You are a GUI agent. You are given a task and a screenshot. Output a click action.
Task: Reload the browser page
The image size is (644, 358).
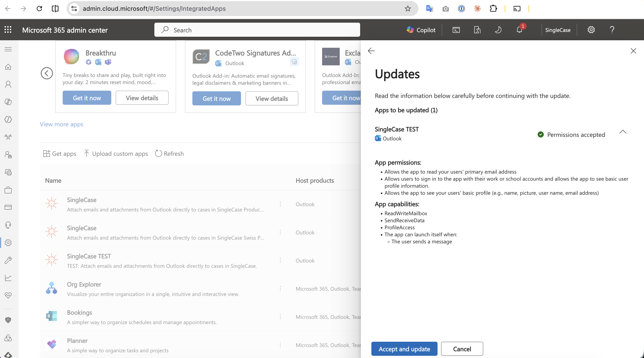click(x=39, y=9)
